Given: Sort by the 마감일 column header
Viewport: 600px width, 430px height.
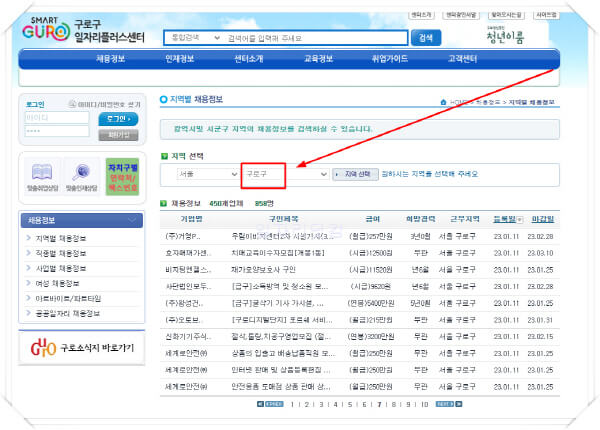Looking at the screenshot, I should tap(543, 219).
